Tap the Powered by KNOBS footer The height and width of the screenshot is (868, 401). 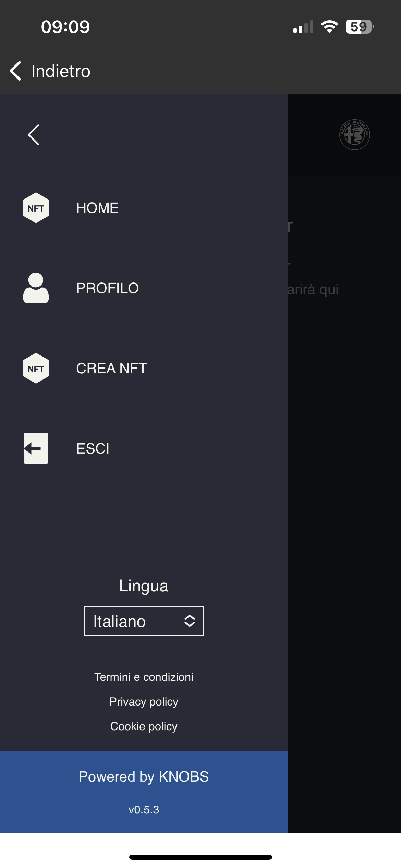pos(144,777)
